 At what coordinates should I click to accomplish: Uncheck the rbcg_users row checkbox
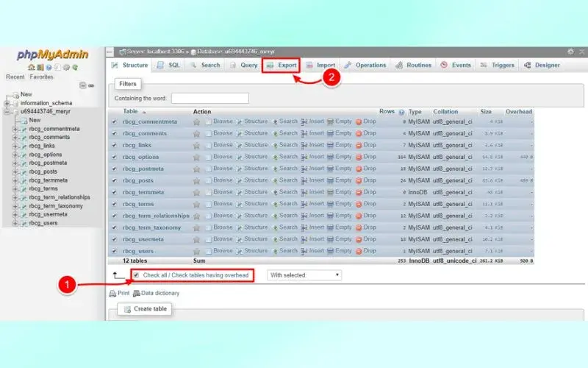click(x=115, y=251)
